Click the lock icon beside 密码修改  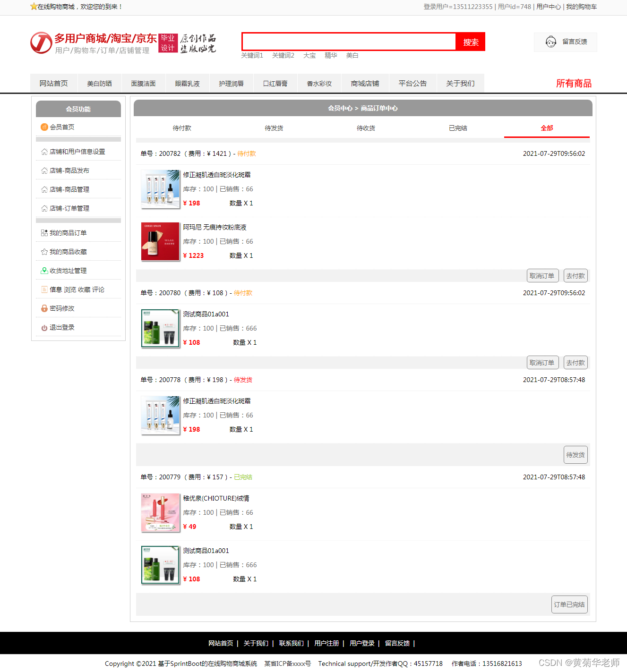coord(44,308)
